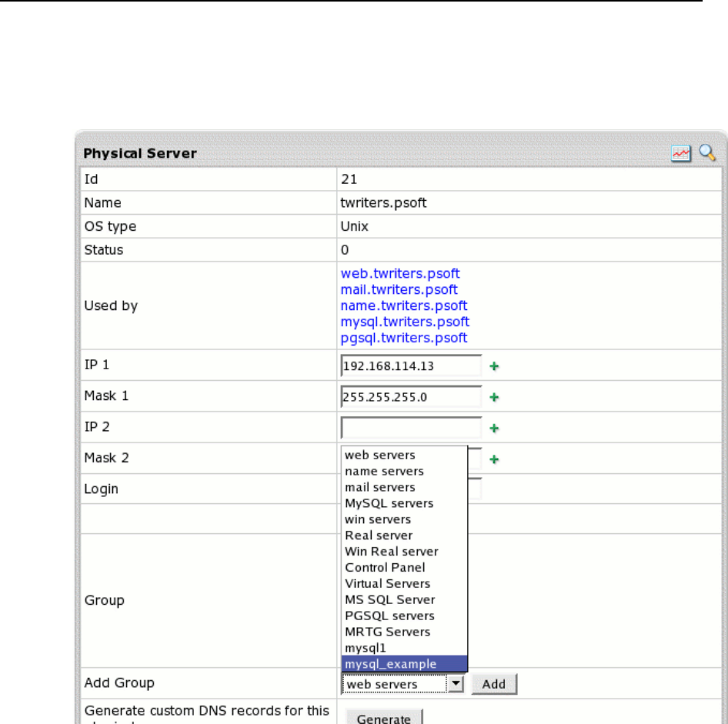Select 'MySQL servers' in the dropdown list
The image size is (728, 724).
click(x=404, y=503)
